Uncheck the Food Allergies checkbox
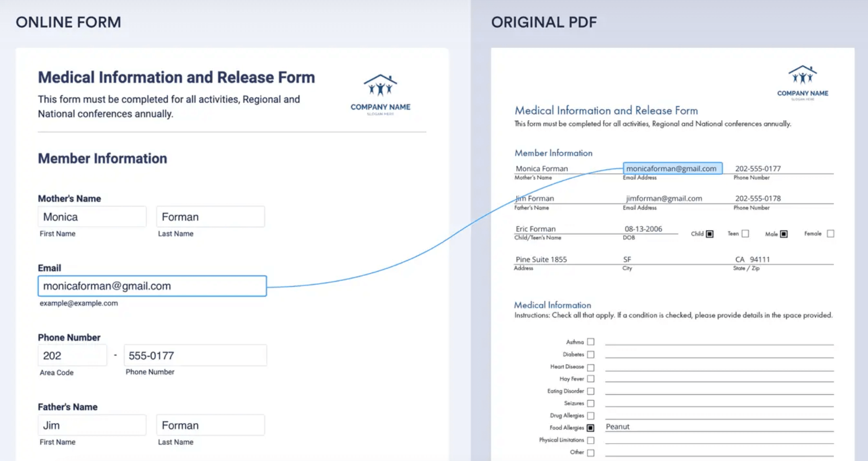 pos(591,428)
